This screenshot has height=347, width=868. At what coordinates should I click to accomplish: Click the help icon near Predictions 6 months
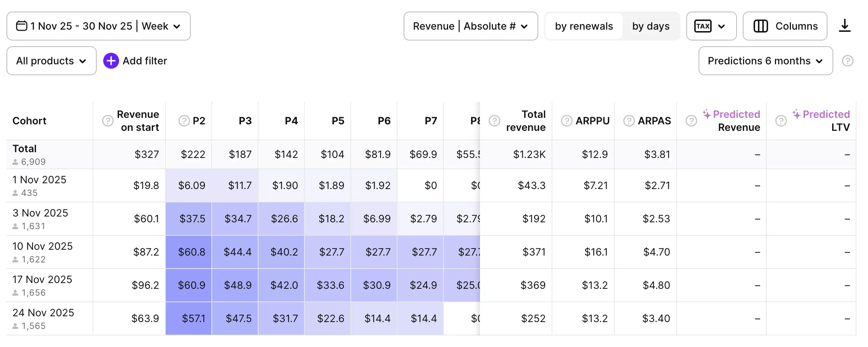pos(848,61)
